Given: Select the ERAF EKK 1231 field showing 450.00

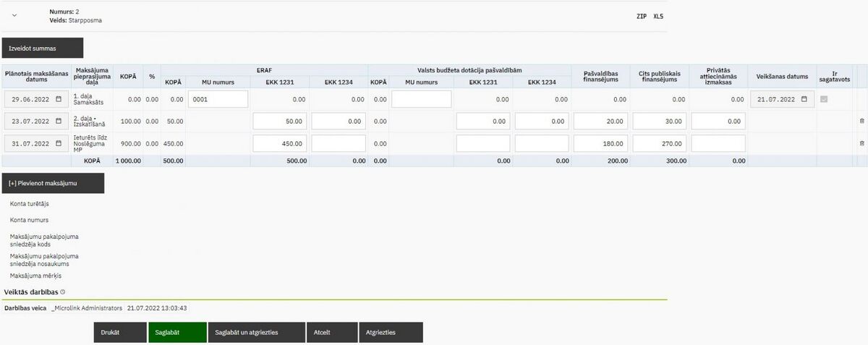Looking at the screenshot, I should 281,143.
